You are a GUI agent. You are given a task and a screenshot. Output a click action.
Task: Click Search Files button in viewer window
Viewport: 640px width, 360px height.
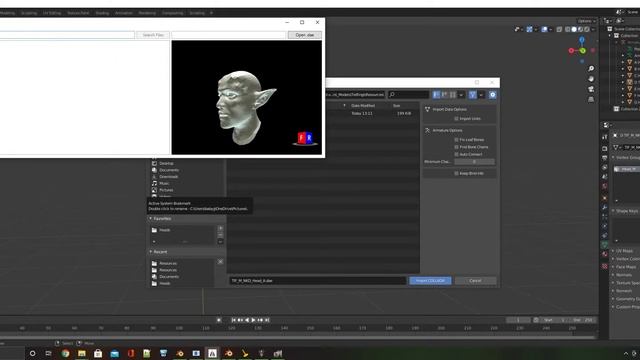[153, 35]
